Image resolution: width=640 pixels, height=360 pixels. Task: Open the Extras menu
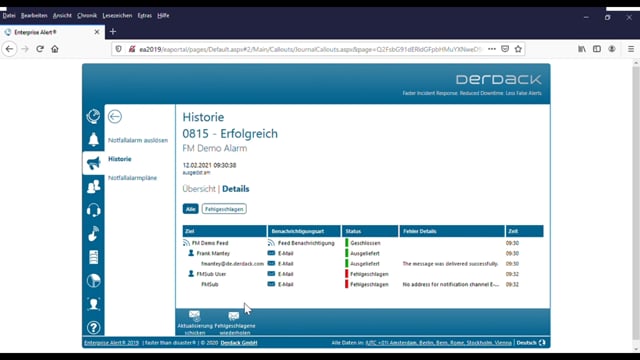[x=144, y=16]
